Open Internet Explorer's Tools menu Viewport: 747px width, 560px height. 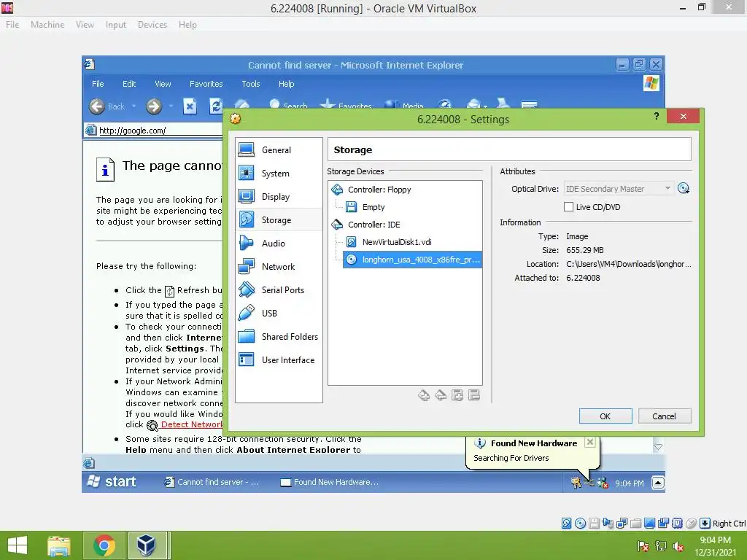point(251,84)
